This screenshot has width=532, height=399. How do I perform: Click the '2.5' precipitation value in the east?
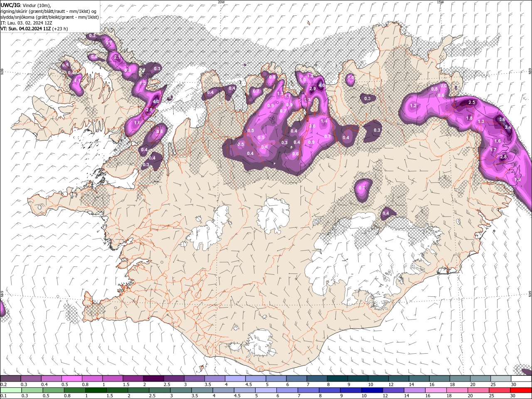[471, 102]
